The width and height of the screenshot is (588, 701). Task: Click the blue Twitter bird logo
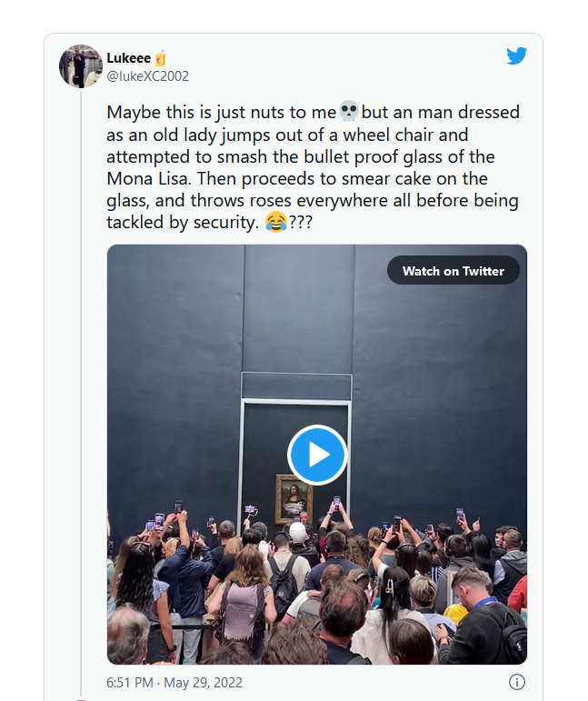point(516,56)
